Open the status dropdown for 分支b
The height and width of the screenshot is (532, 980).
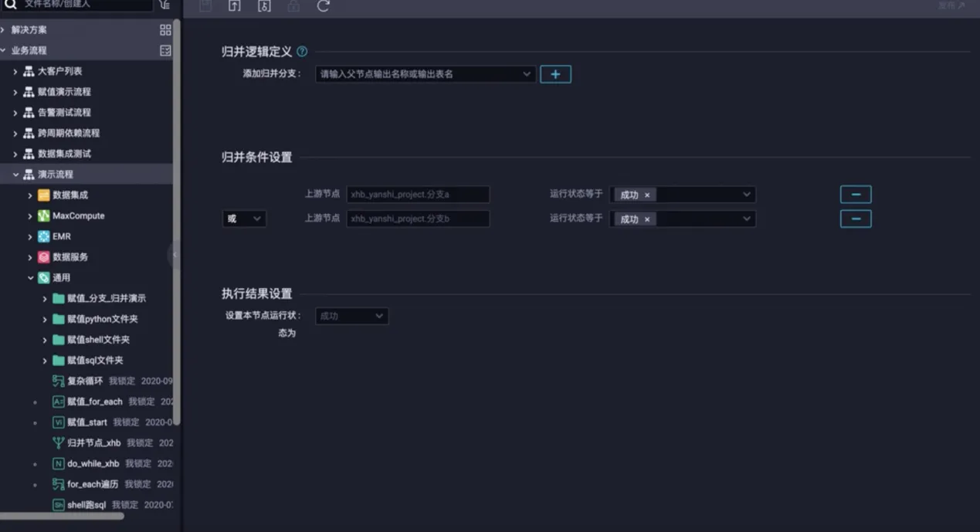tap(683, 219)
